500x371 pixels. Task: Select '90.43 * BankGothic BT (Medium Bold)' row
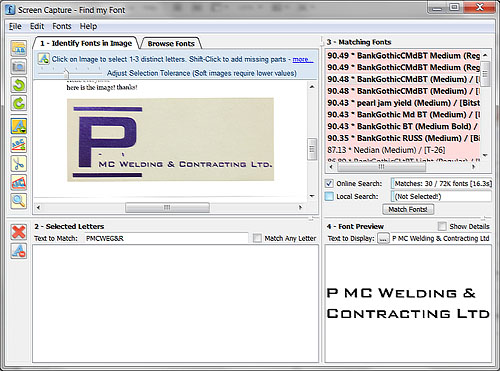point(403,126)
